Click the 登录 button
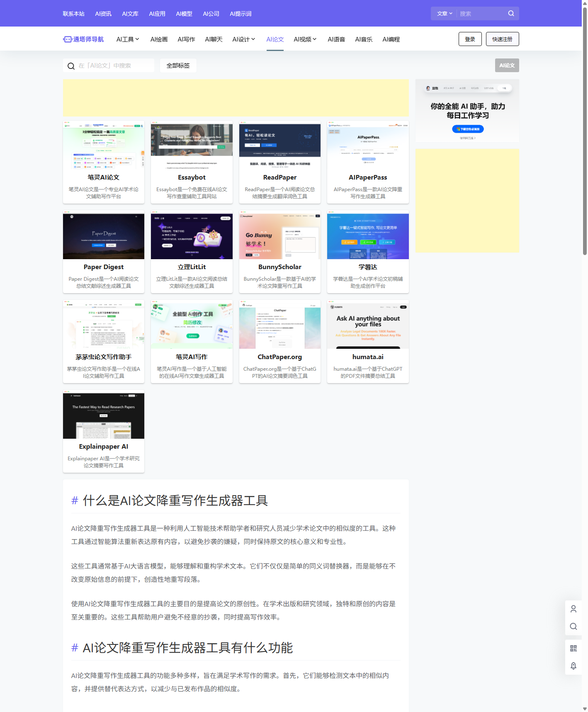Screen dimensions: 588x712 coord(470,39)
